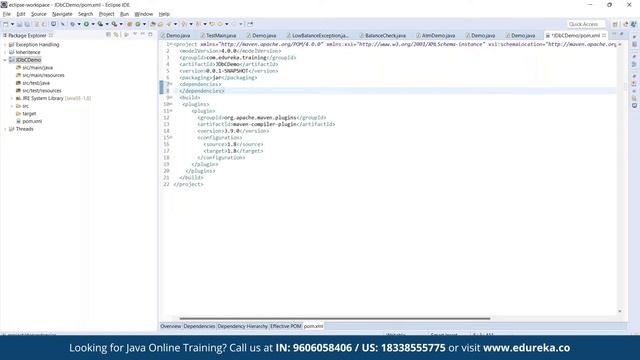Screen dimensions: 640x360
Task: Expand the src folder node
Action: coord(12,106)
